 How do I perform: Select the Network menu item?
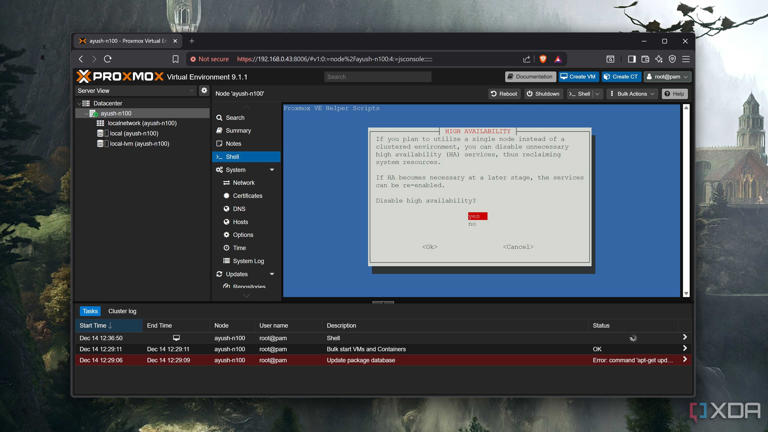pyautogui.click(x=243, y=183)
